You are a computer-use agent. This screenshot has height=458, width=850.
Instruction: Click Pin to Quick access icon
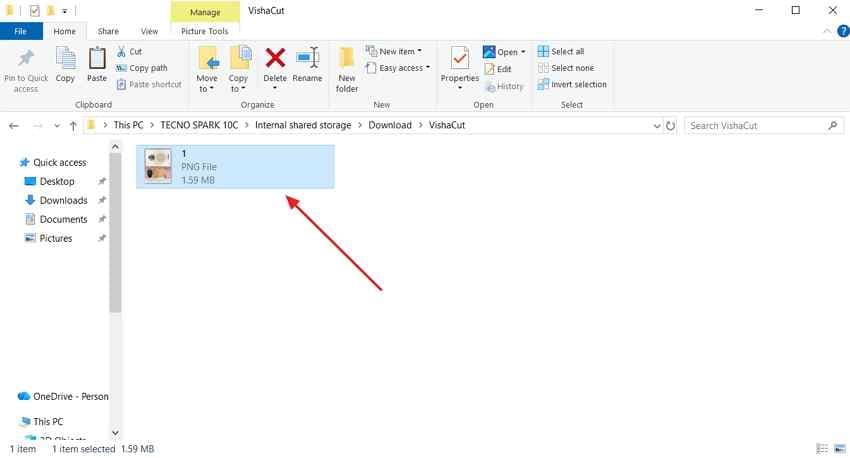(x=25, y=59)
